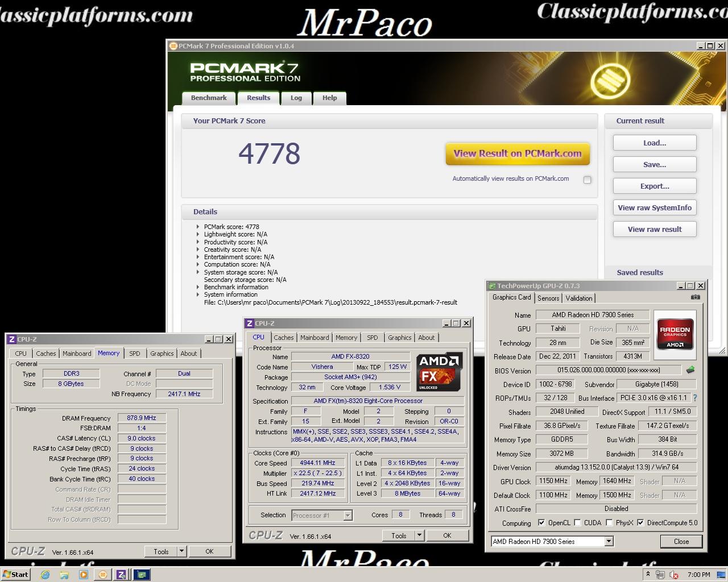The image size is (728, 582).
Task: Open Caches tab in CPU-Z CPU window
Action: (284, 338)
